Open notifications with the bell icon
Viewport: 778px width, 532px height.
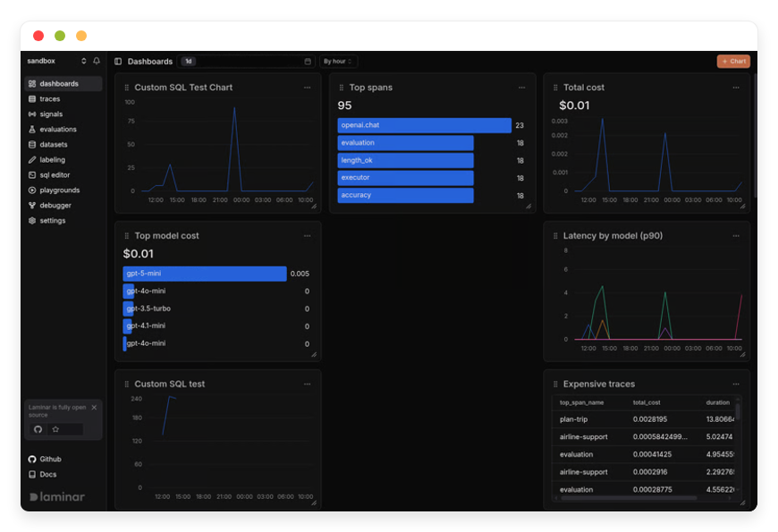point(97,61)
